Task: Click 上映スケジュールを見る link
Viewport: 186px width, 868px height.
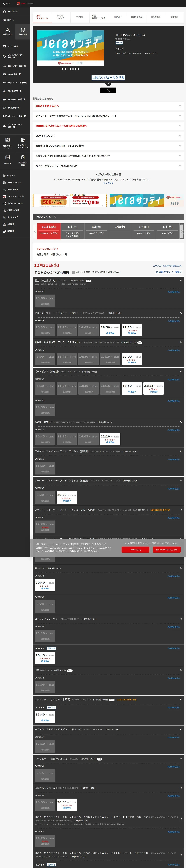Action: coord(108,78)
